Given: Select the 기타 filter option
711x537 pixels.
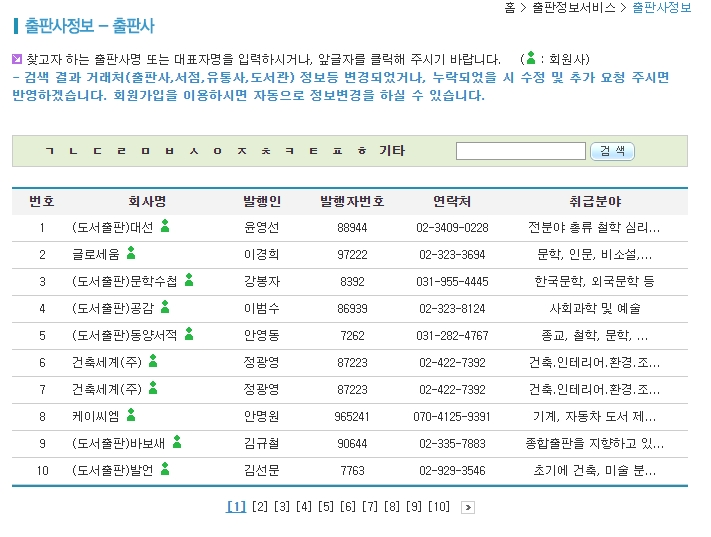Looking at the screenshot, I should [392, 150].
